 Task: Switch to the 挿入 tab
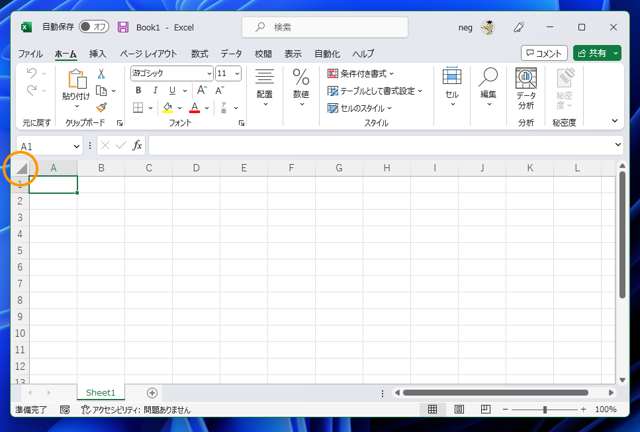[x=98, y=53]
